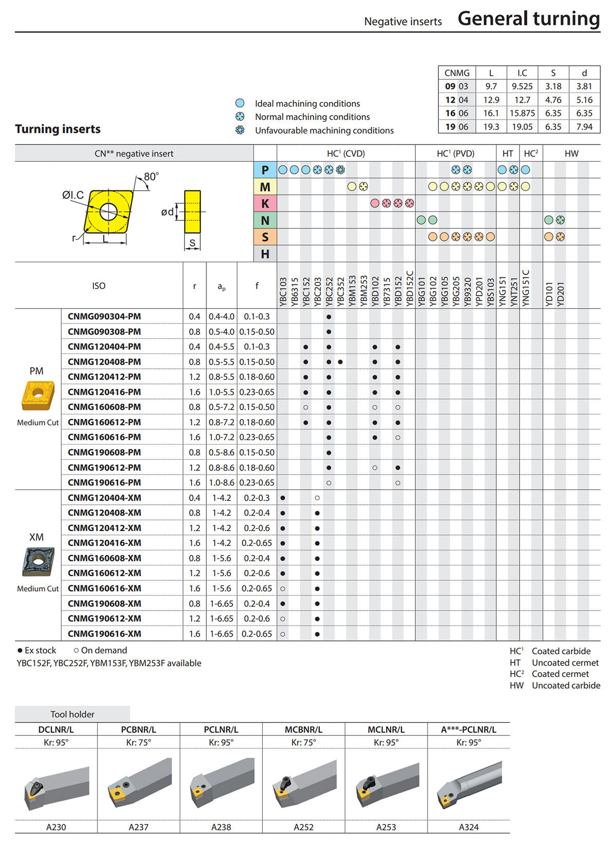
Task: Select the CNMG090308-PM row label
Action: click(x=104, y=332)
